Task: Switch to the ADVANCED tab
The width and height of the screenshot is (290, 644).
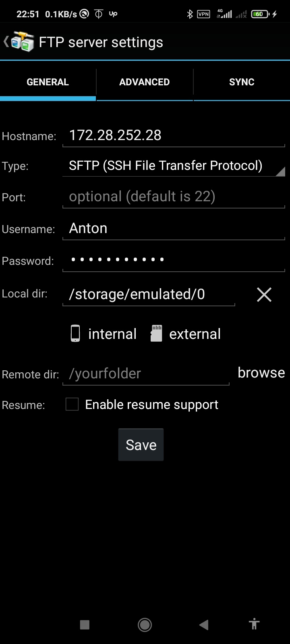Action: tap(145, 82)
